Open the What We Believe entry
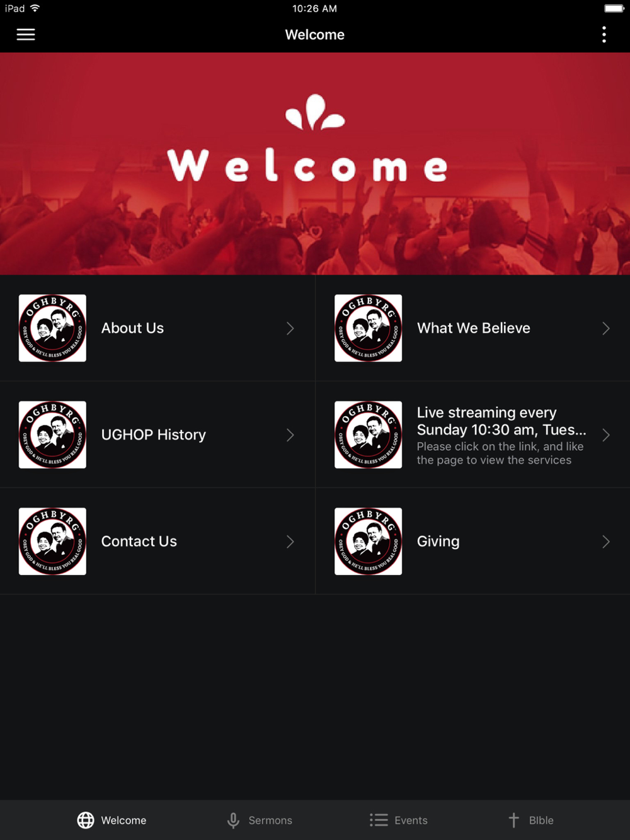630x840 pixels. 472,328
